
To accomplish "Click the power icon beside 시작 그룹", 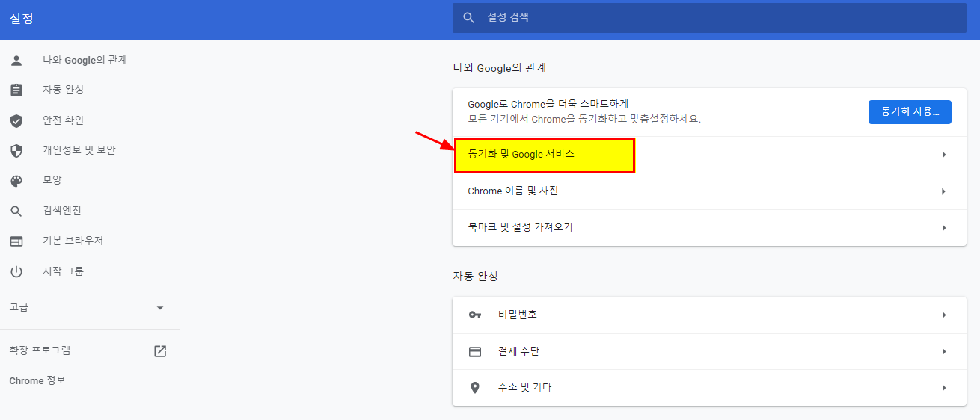I will (x=16, y=271).
